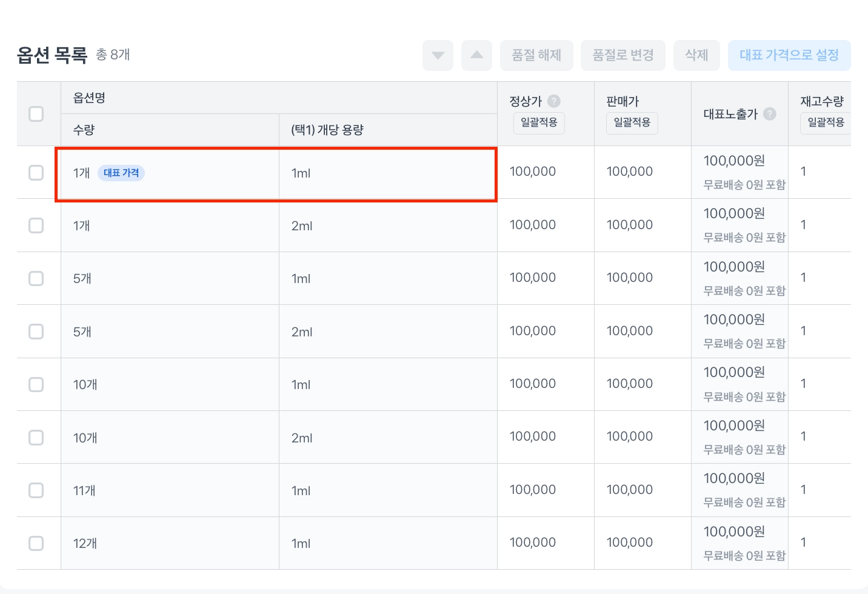Click the 판매가 cell of the 5개 1ml row
The width and height of the screenshot is (868, 594).
tap(630, 278)
